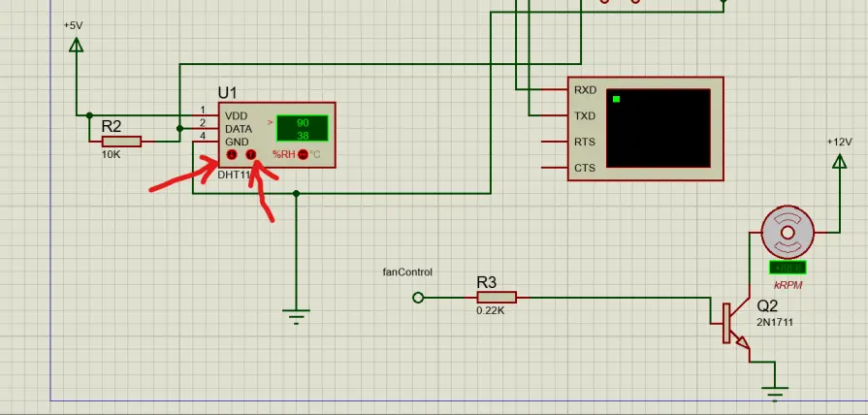The width and height of the screenshot is (868, 415).
Task: Click the 10K value label
Action: pyautogui.click(x=111, y=154)
